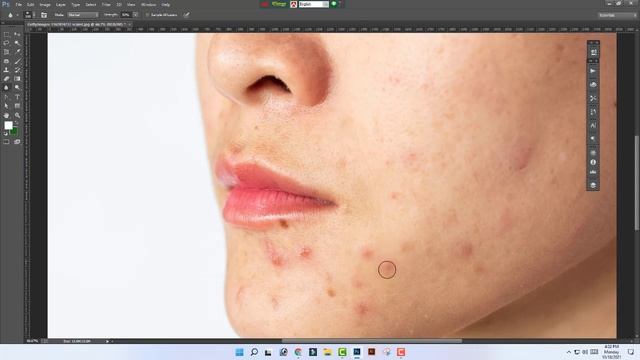This screenshot has height=360, width=640.
Task: Select the Lasso tool
Action: 6,43
